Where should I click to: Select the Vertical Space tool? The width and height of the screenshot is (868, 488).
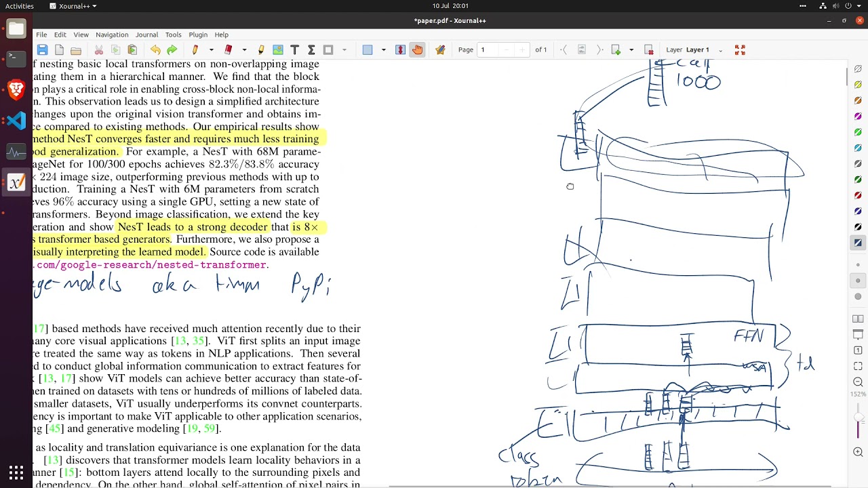click(400, 49)
